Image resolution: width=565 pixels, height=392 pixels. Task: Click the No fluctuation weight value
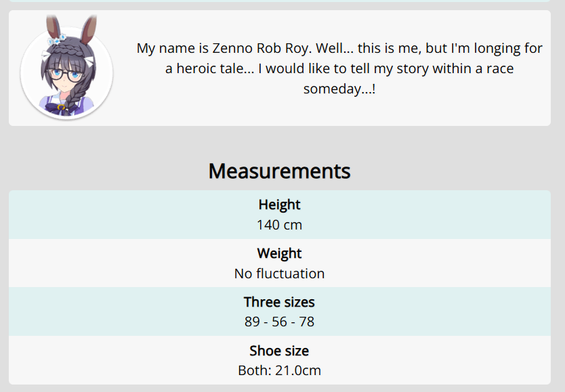point(279,274)
